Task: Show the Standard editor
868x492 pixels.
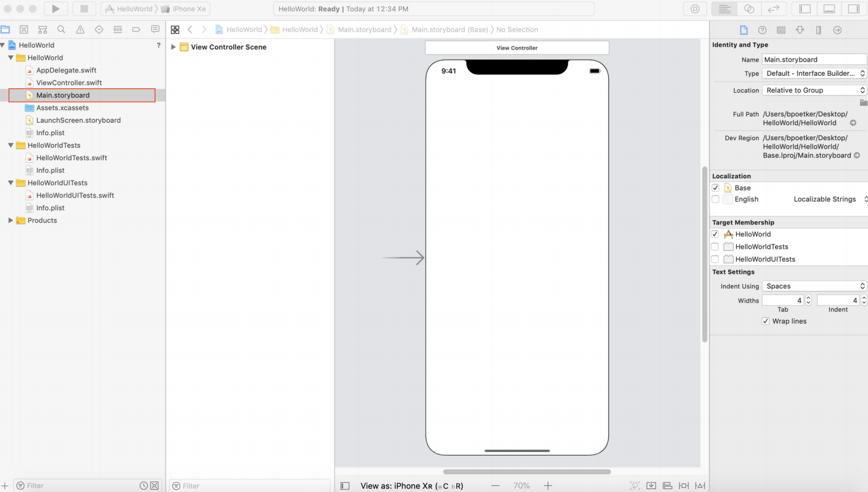Action: coord(724,8)
